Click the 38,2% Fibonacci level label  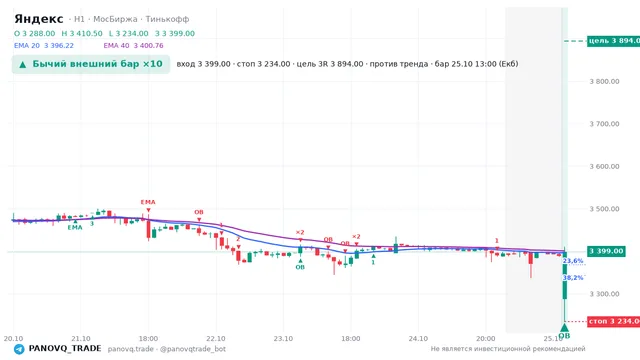pyautogui.click(x=573, y=278)
